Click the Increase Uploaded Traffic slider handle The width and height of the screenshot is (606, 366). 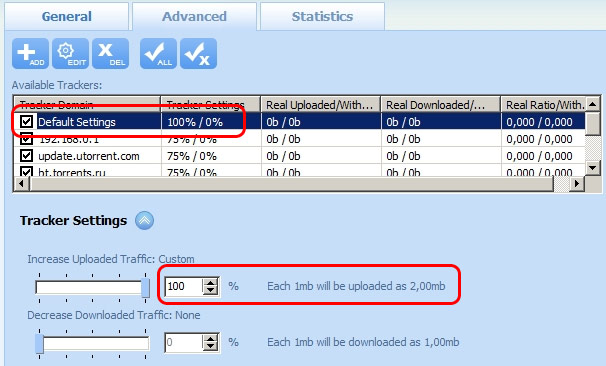[x=145, y=288]
